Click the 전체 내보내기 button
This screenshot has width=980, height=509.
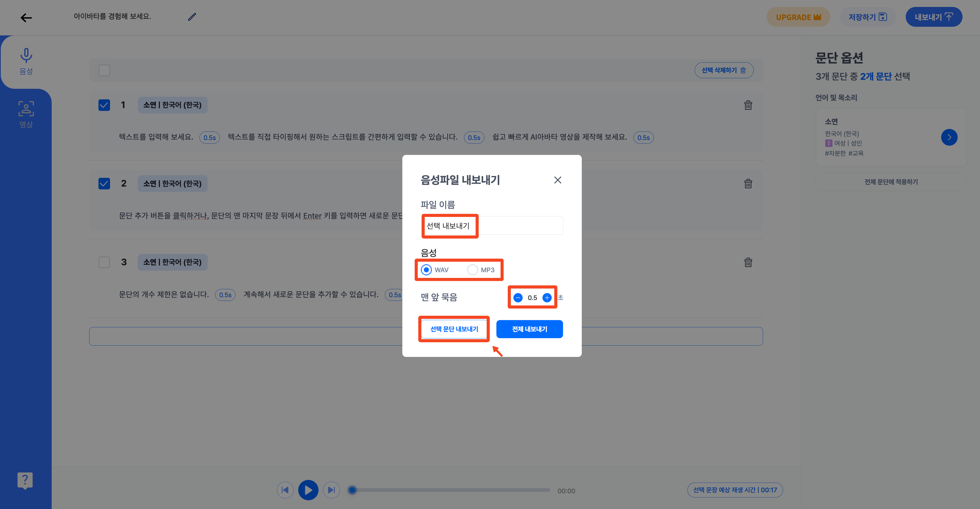pyautogui.click(x=529, y=329)
